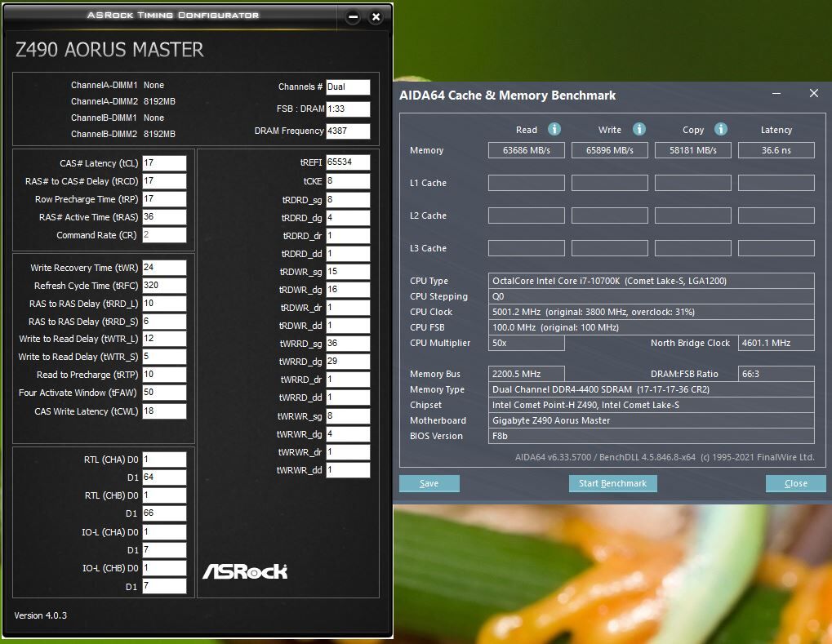The height and width of the screenshot is (644, 832).
Task: Minimize the ASRock Timing Configurator window
Action: coord(353,17)
